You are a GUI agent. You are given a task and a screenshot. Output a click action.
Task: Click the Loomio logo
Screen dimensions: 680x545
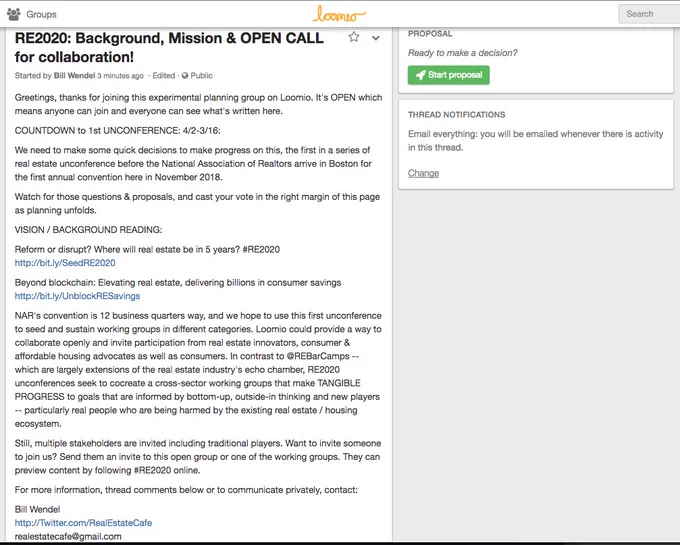(339, 14)
